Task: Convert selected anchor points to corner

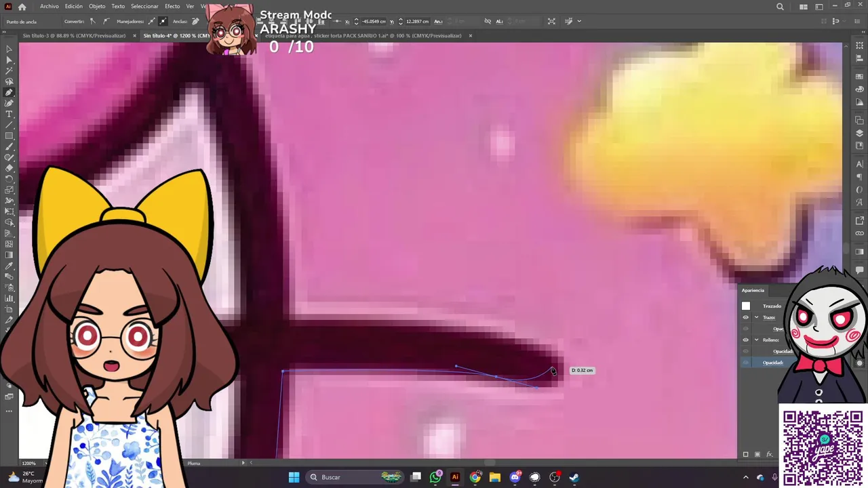Action: tap(93, 21)
